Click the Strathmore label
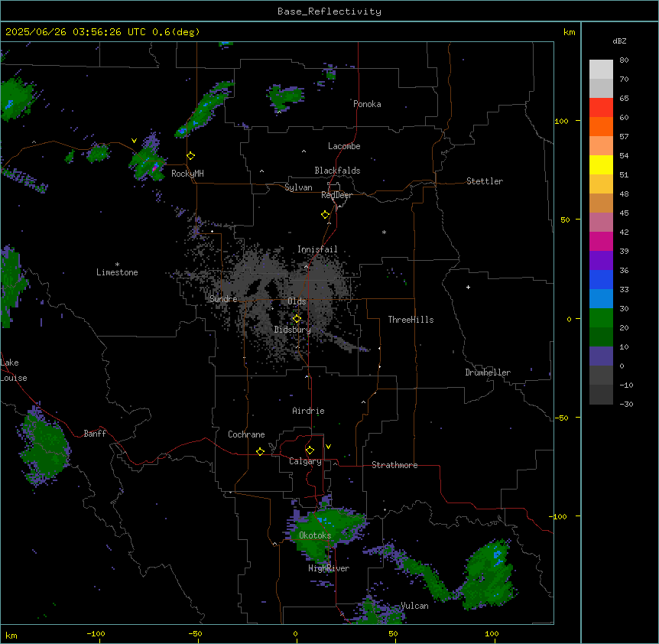659x644 pixels. [394, 465]
